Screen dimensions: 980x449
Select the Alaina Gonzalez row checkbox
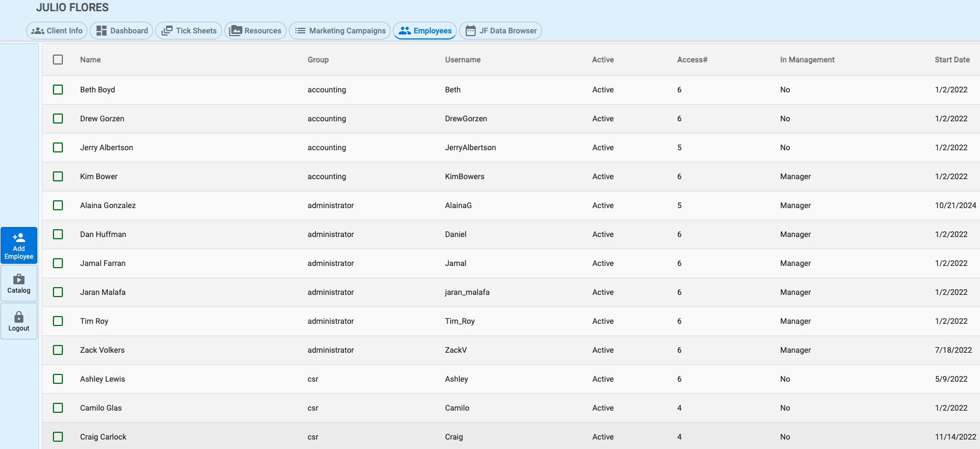(x=58, y=205)
